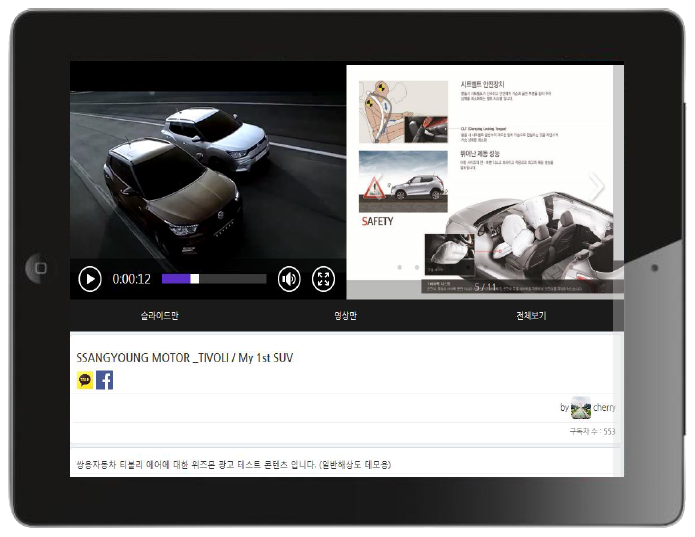This screenshot has width=695, height=537.
Task: Switch to 영상만 view tab
Action: pyautogui.click(x=345, y=315)
